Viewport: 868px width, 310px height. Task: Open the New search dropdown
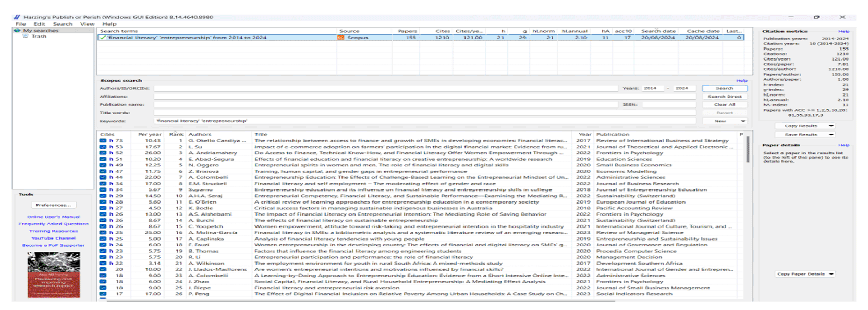[743, 121]
